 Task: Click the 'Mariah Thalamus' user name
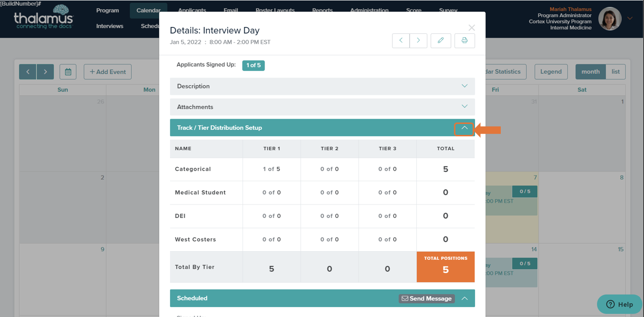[x=570, y=10]
